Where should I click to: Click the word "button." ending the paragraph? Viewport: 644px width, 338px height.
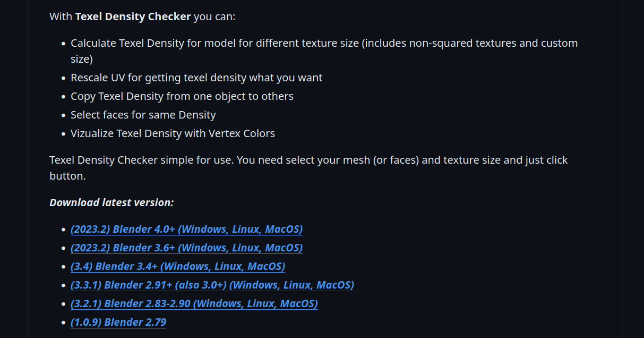click(x=67, y=176)
